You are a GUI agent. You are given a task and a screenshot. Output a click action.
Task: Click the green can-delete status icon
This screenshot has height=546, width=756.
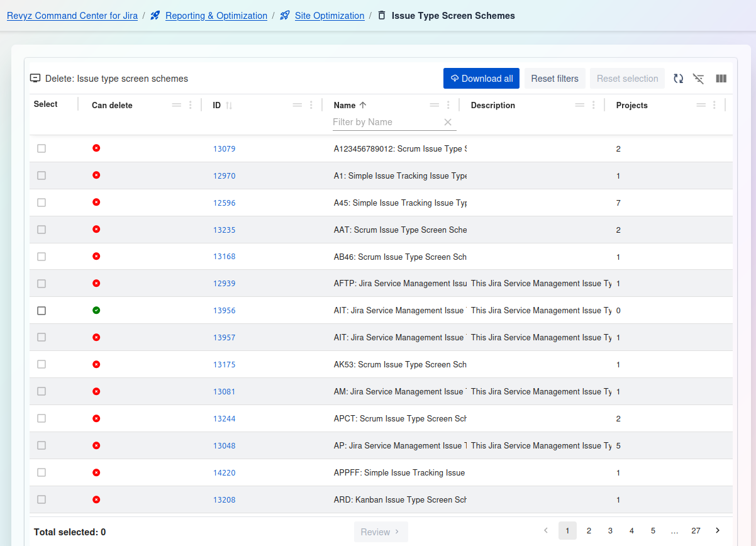pyautogui.click(x=96, y=310)
